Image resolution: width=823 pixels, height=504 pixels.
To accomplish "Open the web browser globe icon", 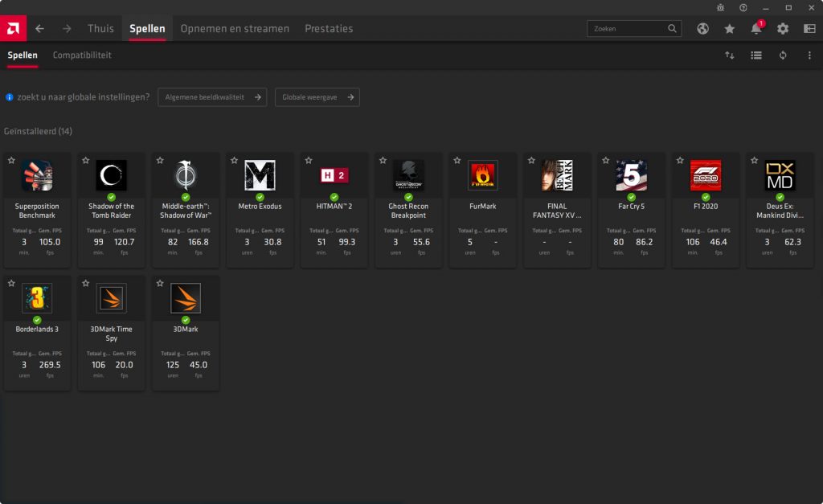I will (702, 29).
